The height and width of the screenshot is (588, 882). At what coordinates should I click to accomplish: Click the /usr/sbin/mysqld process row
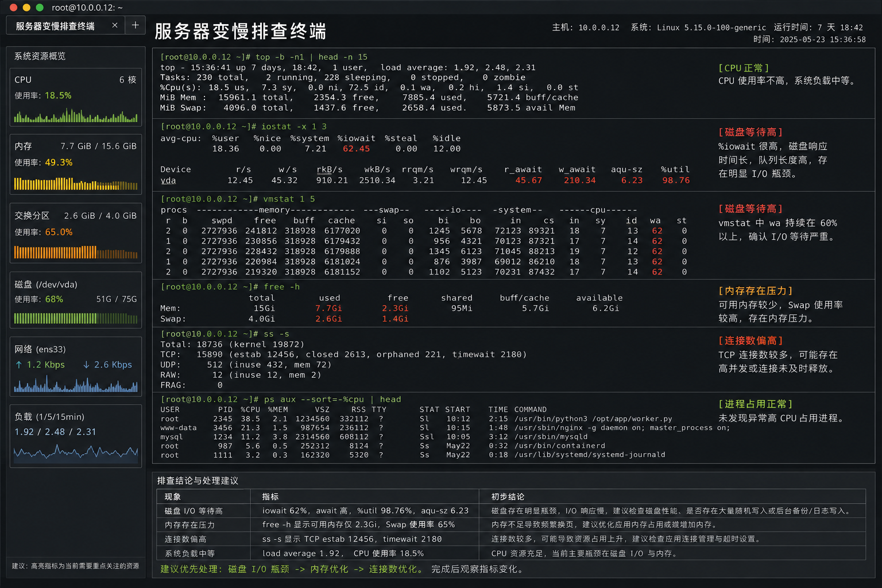coord(374,437)
